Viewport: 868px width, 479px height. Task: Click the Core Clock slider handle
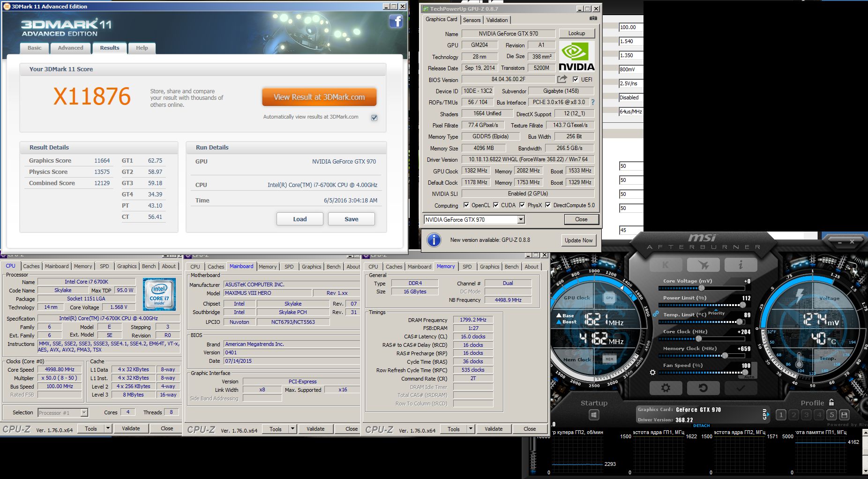[698, 339]
